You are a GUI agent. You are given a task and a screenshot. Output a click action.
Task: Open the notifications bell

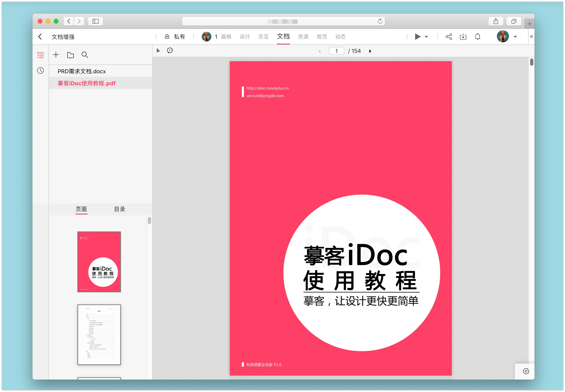click(477, 37)
